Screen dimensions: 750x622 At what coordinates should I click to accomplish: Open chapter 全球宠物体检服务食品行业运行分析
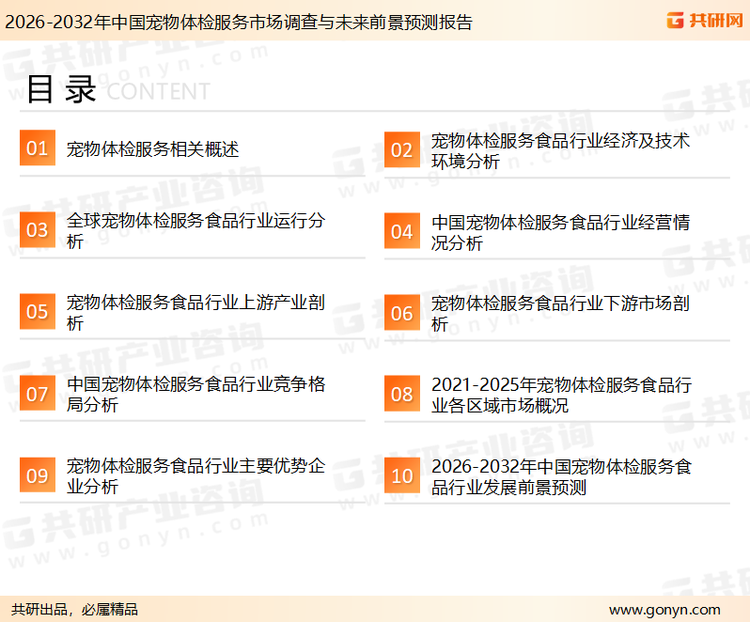196,231
